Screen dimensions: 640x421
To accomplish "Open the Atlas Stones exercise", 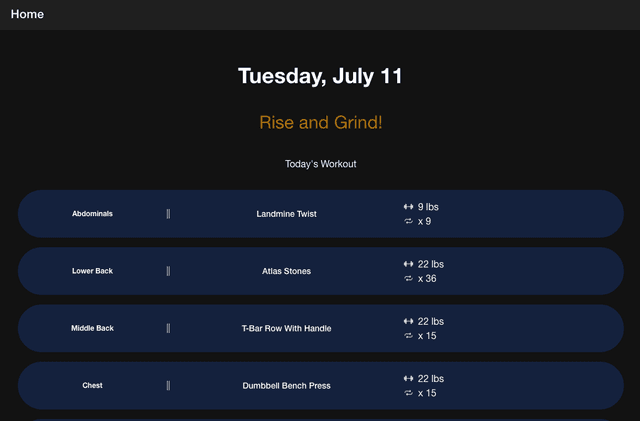I will (286, 271).
